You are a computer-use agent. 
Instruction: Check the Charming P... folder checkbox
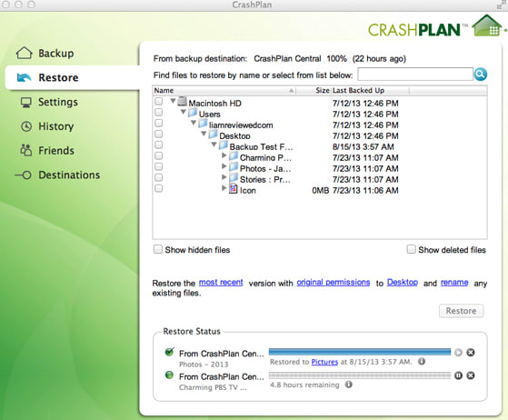pyautogui.click(x=158, y=155)
